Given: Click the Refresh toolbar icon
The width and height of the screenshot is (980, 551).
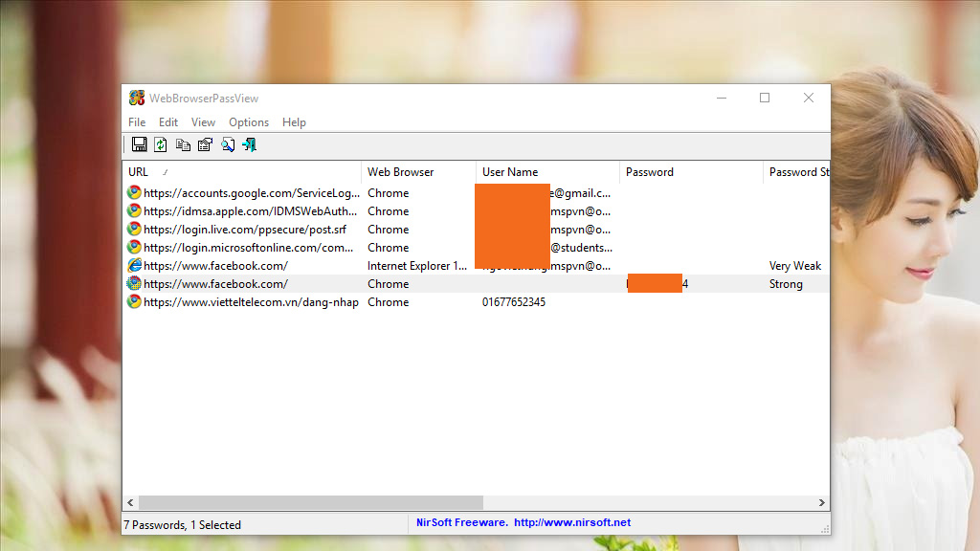Looking at the screenshot, I should 161,145.
